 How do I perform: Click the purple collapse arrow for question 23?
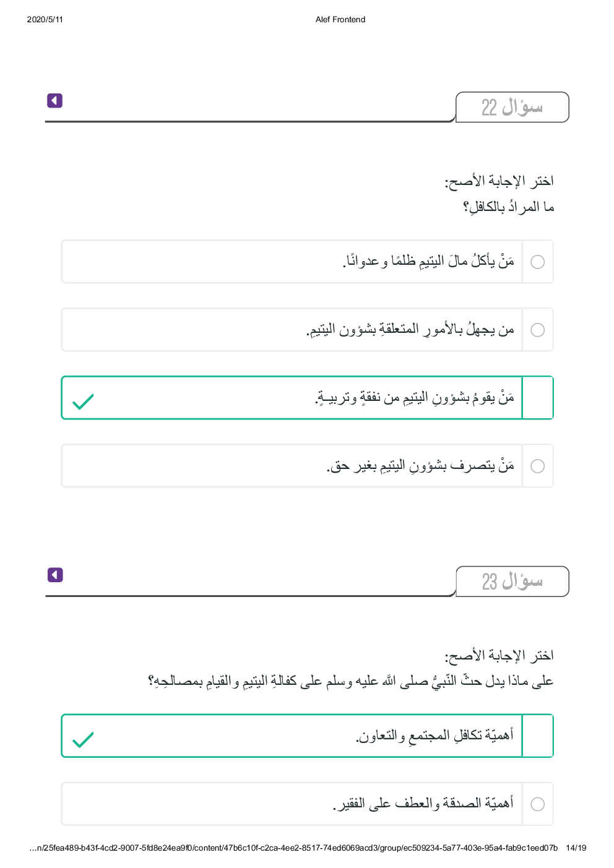[55, 575]
